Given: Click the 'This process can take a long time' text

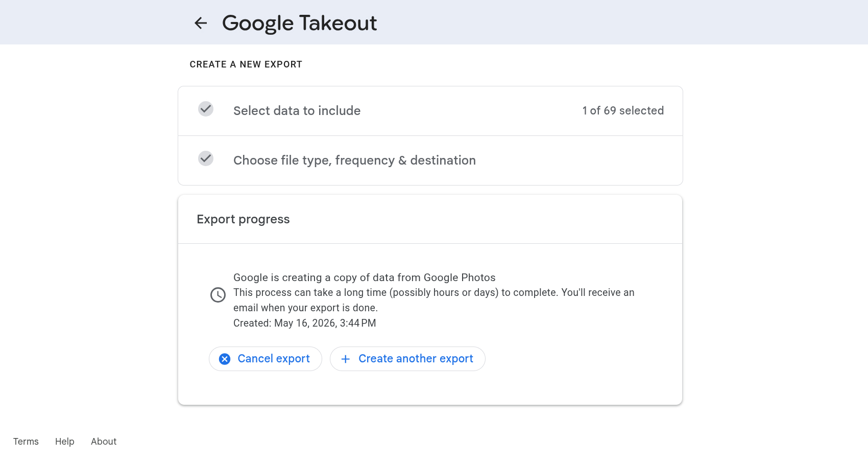Looking at the screenshot, I should [x=434, y=300].
